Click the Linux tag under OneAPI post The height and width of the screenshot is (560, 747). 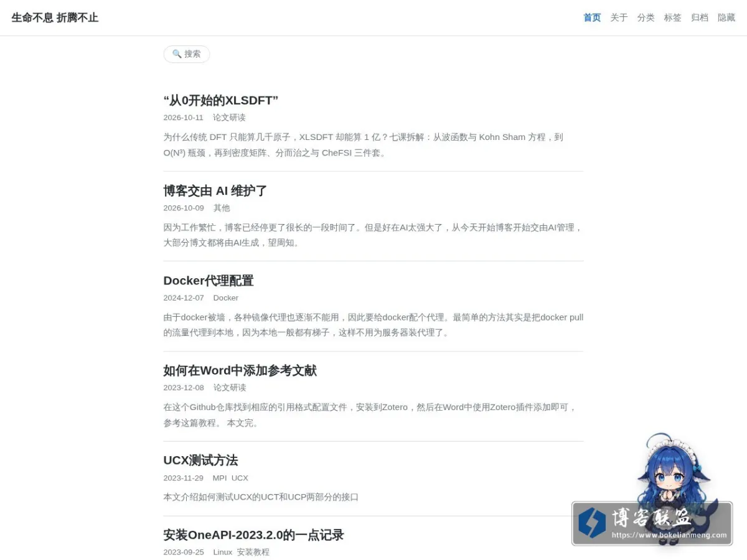point(222,553)
